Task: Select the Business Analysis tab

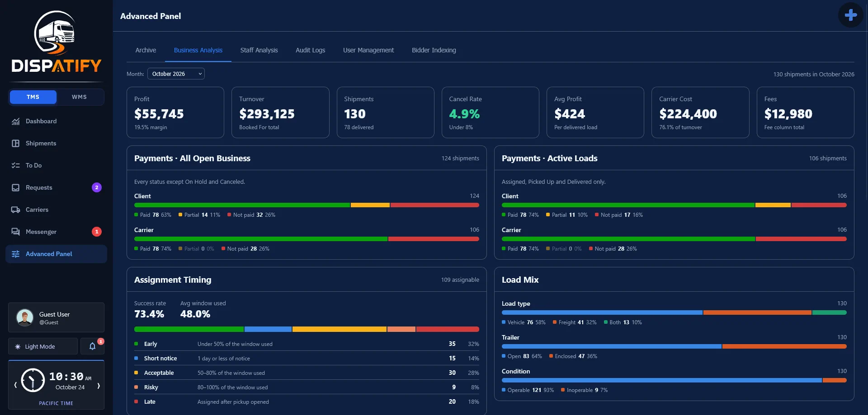Action: coord(198,50)
